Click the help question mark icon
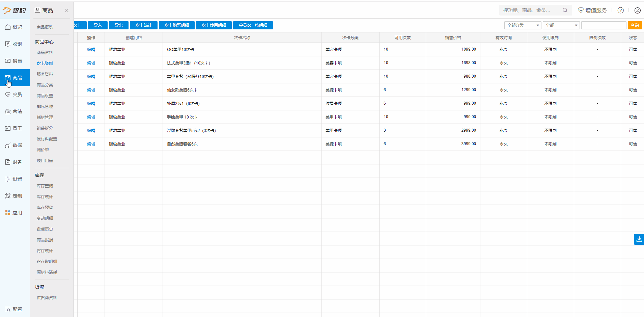The image size is (644, 317). [620, 10]
